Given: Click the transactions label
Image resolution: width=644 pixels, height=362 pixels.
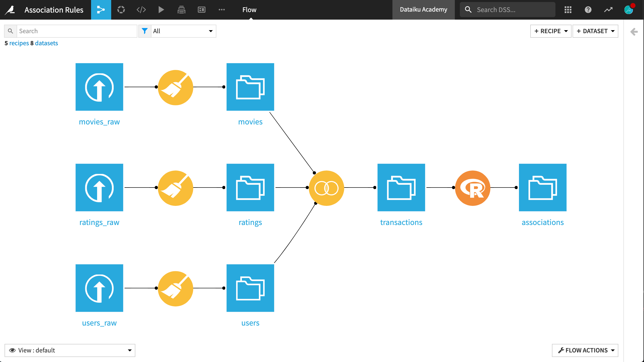Looking at the screenshot, I should [401, 222].
